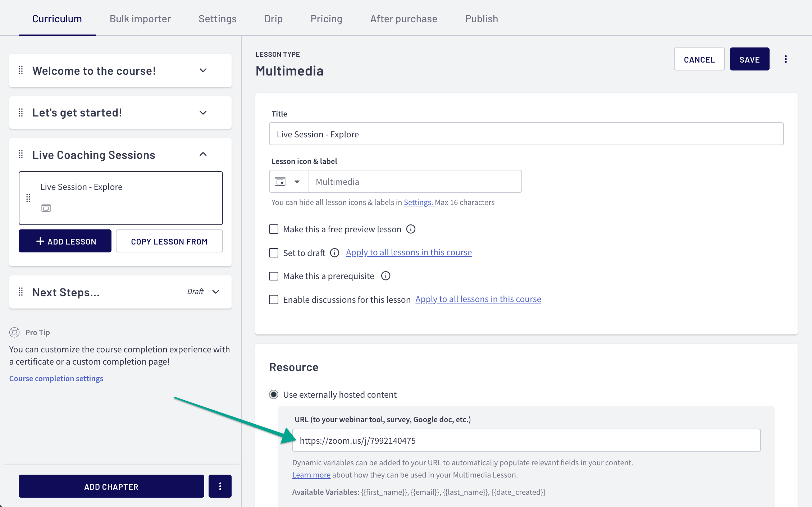Click the Pro Tip lifebuoy icon

(14, 332)
